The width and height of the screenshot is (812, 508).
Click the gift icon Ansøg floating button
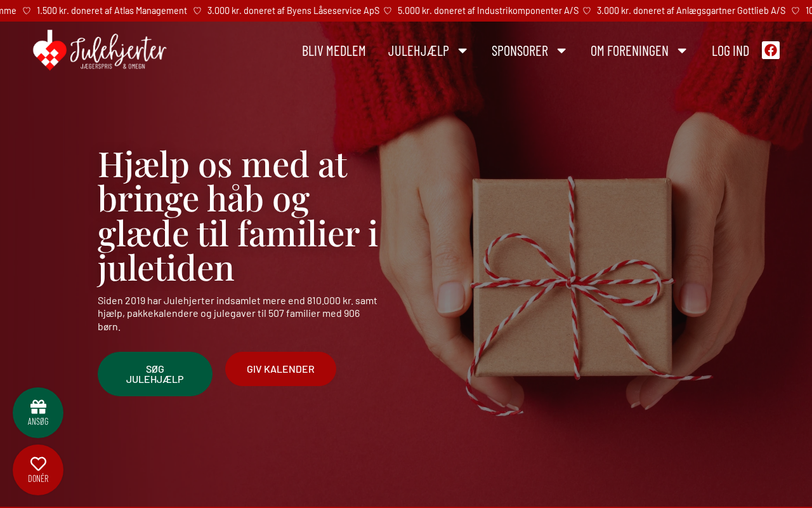point(38,413)
